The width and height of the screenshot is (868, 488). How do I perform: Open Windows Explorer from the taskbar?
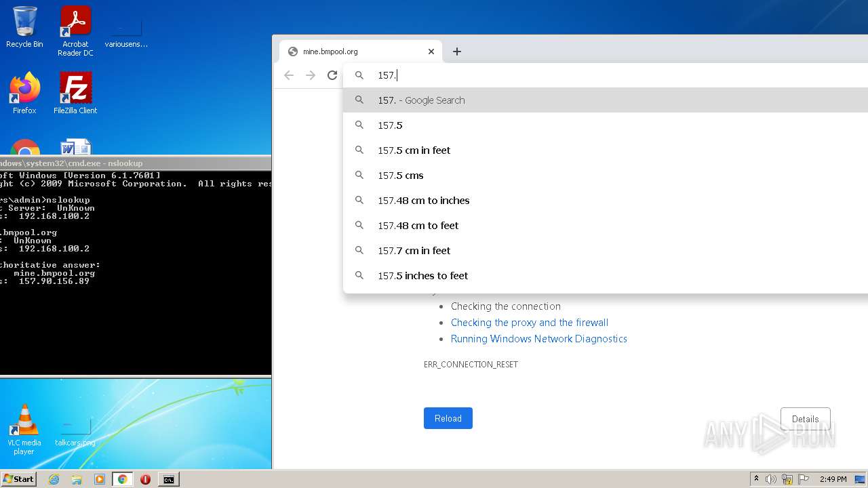coord(77,479)
